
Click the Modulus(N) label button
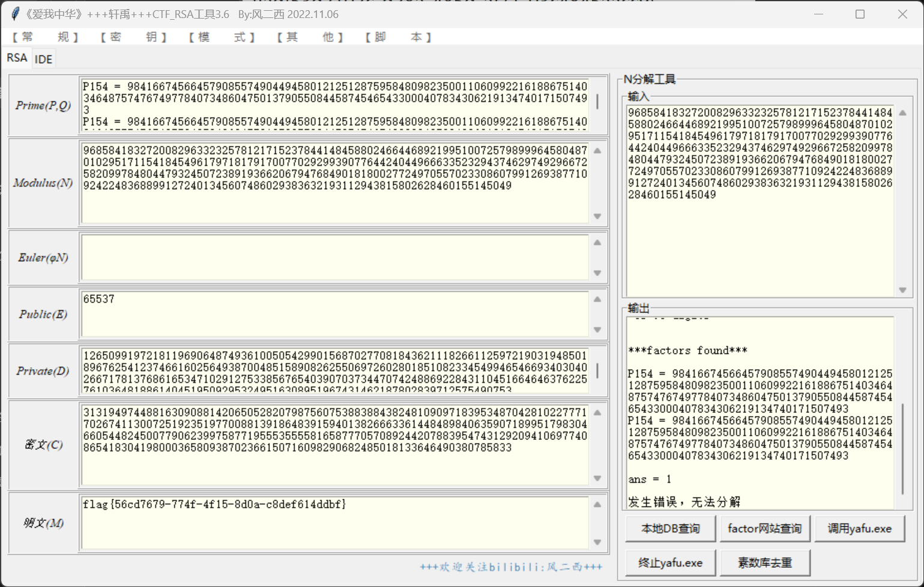[x=43, y=183]
